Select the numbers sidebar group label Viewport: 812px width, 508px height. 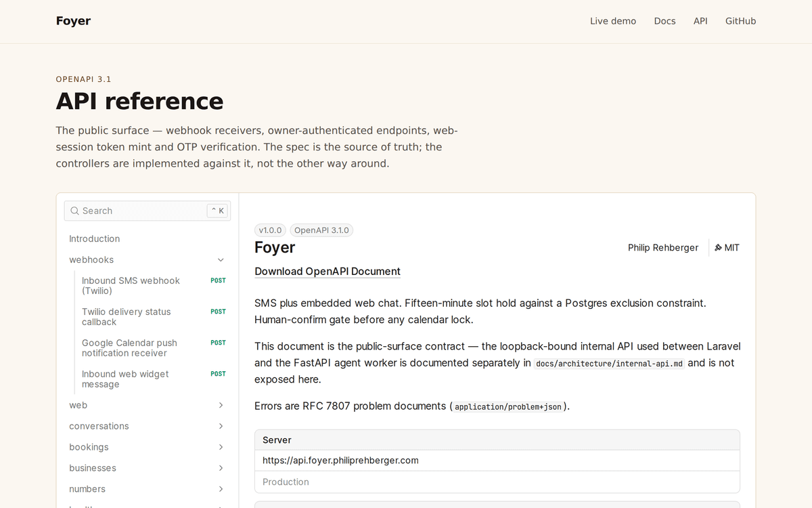click(x=87, y=489)
